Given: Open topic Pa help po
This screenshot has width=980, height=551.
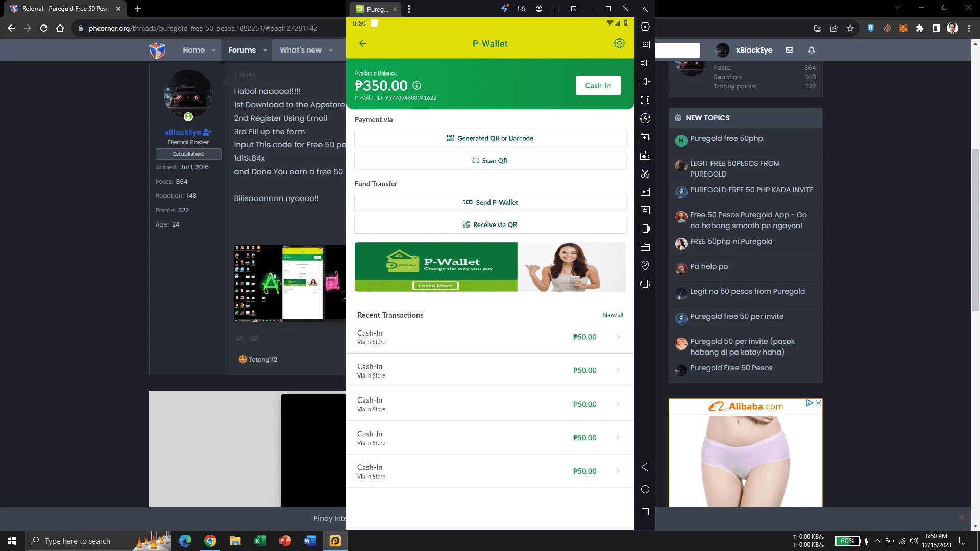Looking at the screenshot, I should [x=708, y=266].
